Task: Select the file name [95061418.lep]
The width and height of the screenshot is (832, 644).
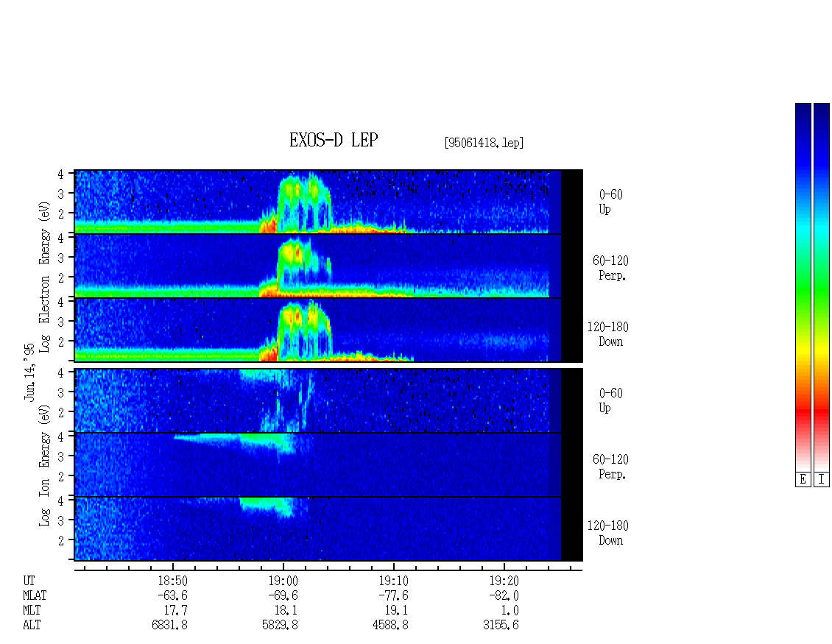Action: 484,143
